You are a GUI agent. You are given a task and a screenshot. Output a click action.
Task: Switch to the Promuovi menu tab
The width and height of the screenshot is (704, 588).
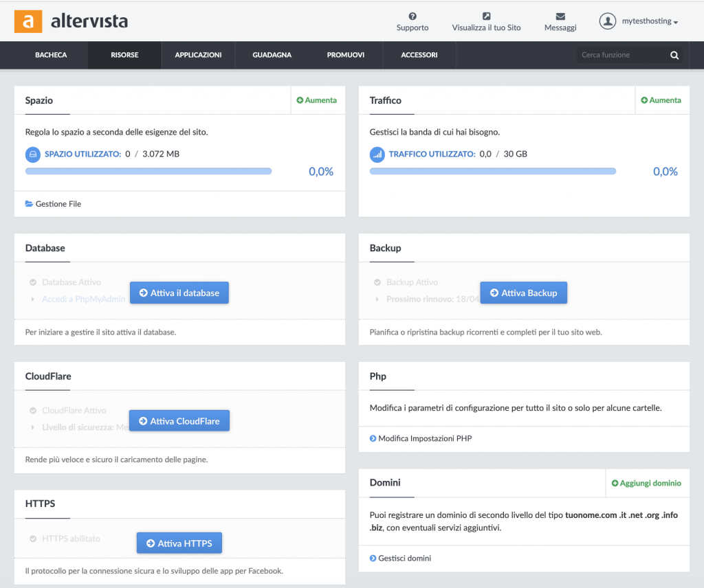345,55
